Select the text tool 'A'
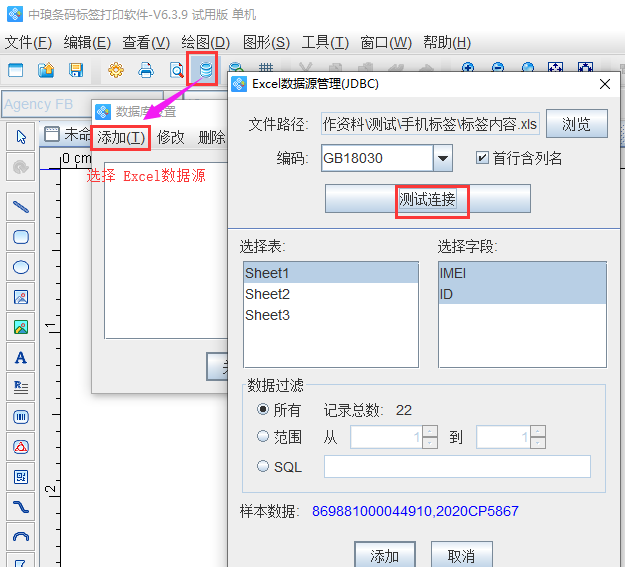The width and height of the screenshot is (625, 567). click(20, 357)
